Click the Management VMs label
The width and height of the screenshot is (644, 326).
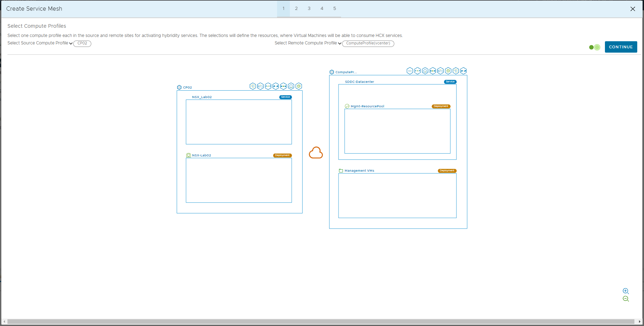pos(359,171)
